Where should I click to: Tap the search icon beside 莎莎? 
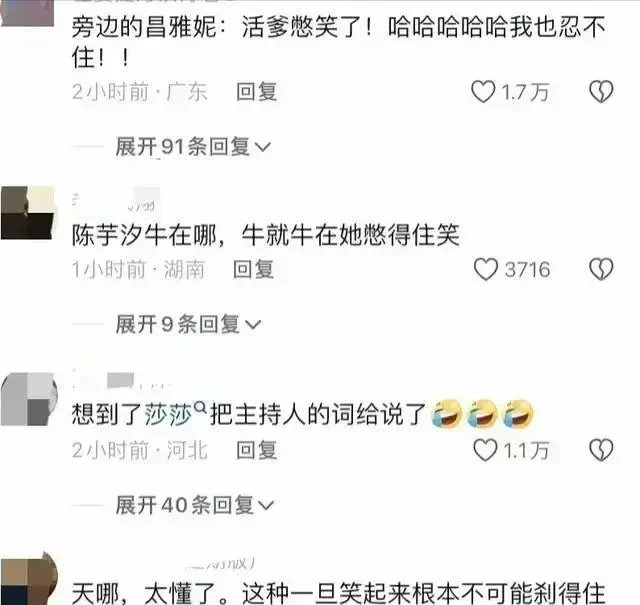[200, 407]
